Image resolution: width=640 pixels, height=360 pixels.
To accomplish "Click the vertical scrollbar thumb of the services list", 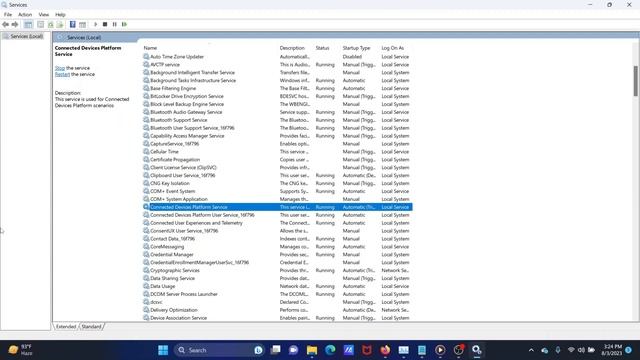I will (x=636, y=81).
